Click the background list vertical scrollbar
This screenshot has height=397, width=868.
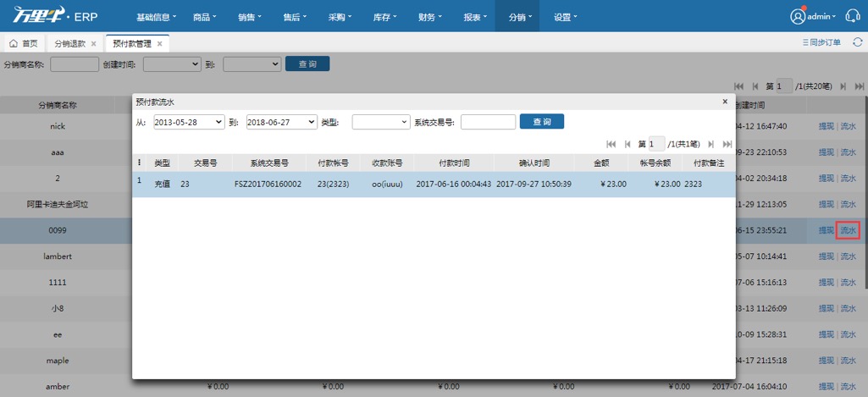(865, 194)
